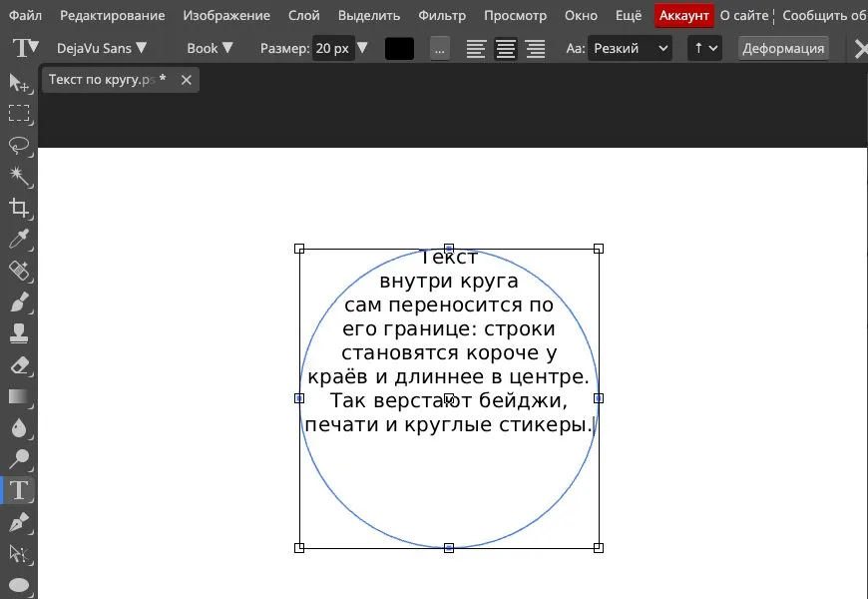The width and height of the screenshot is (868, 599).
Task: Select the Pen tool
Action: coord(19,522)
